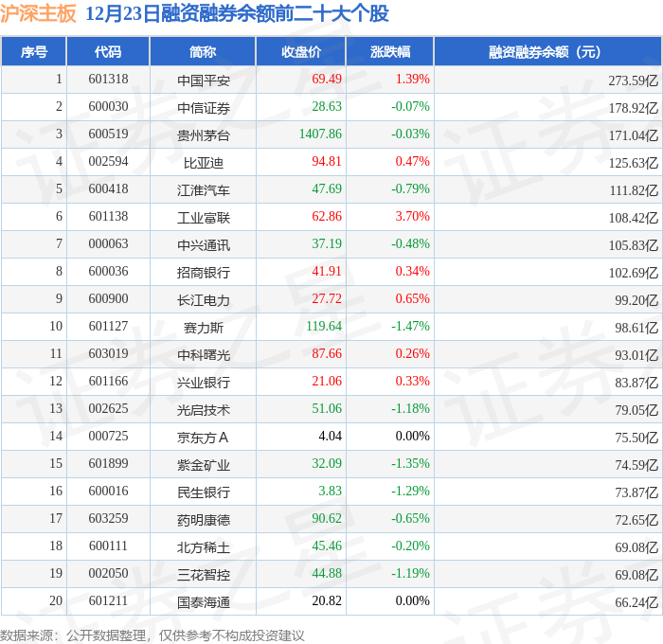Click the balance 66.24亿

tap(636, 602)
